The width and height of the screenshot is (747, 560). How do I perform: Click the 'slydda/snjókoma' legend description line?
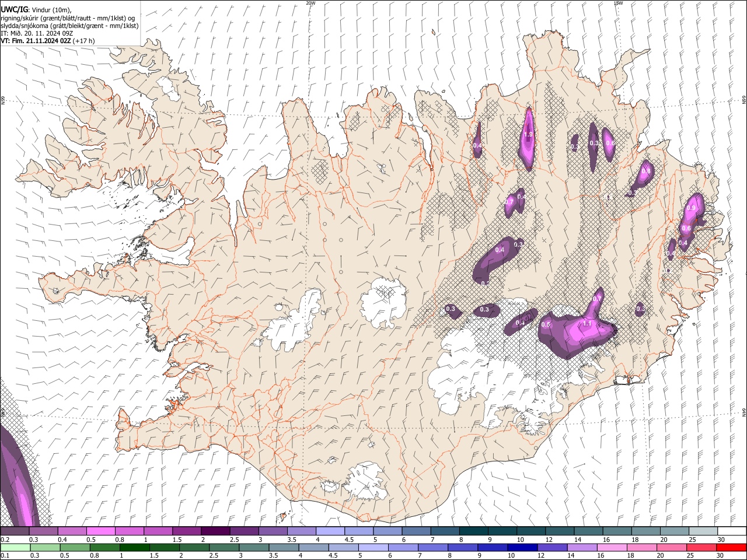tap(69, 26)
